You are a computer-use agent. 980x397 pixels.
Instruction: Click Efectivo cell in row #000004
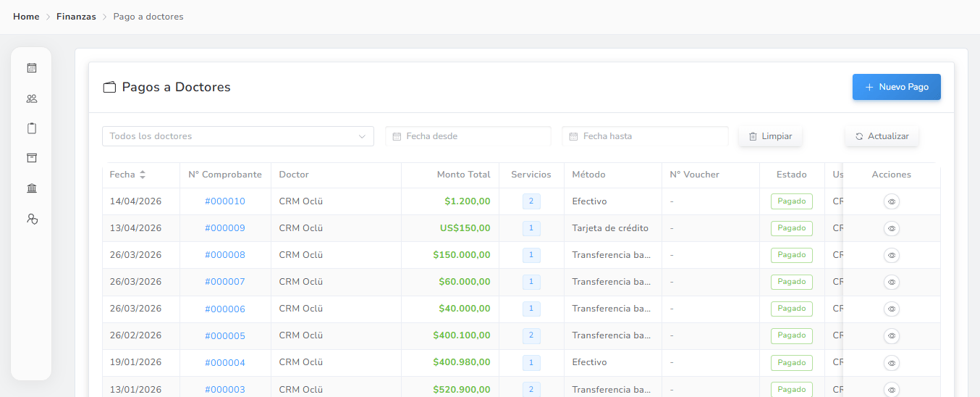(x=589, y=362)
